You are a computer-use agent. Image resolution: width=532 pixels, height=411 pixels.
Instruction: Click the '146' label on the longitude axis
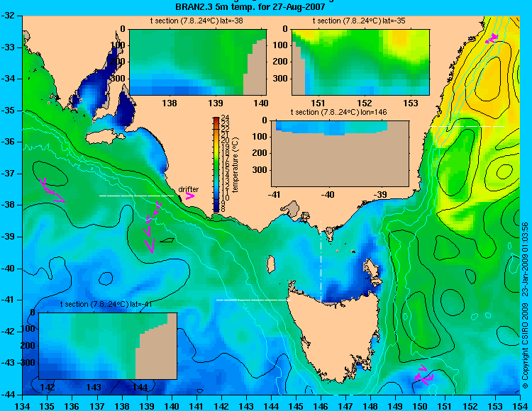(321, 406)
